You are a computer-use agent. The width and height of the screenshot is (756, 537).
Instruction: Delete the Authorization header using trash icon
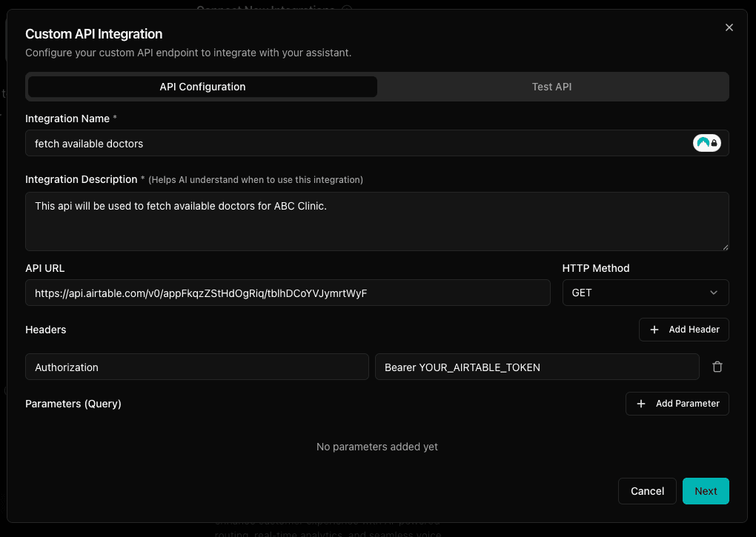click(717, 366)
